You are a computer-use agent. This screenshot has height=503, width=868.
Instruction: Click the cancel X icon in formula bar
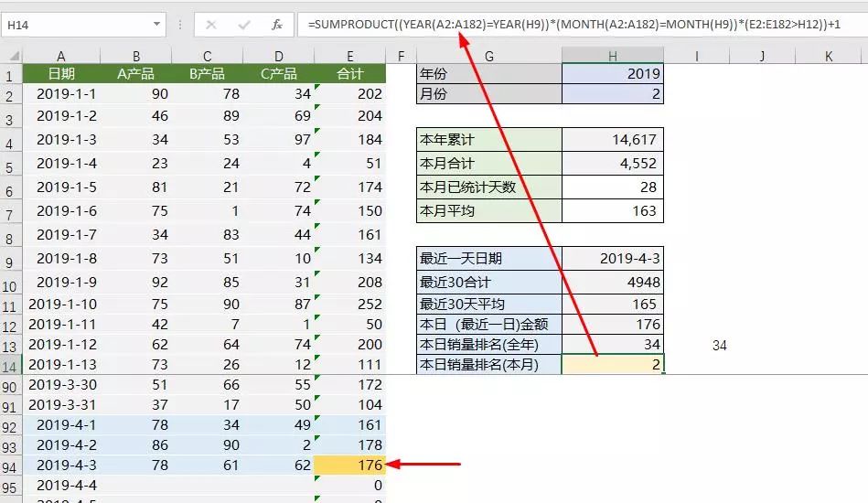211,25
